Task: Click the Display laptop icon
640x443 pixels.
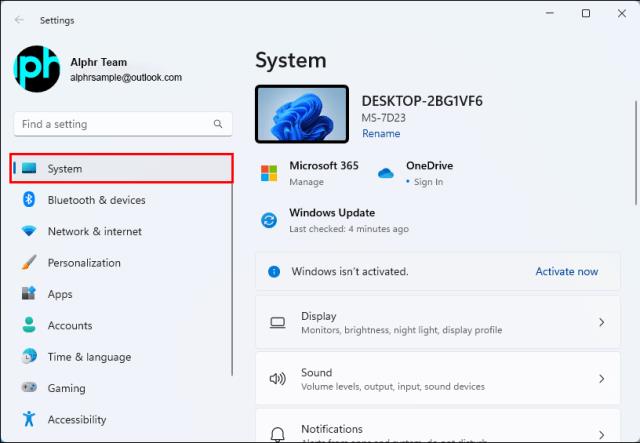Action: click(x=278, y=323)
